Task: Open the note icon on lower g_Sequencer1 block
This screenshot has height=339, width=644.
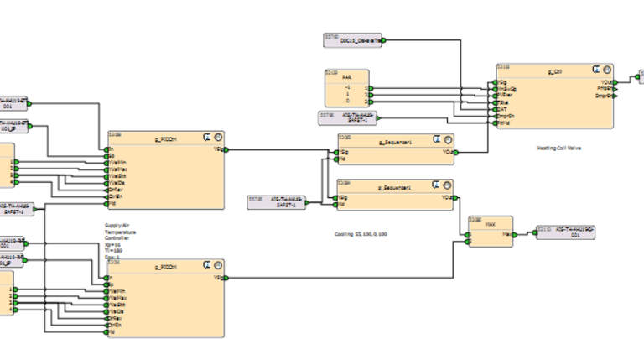Action: click(436, 185)
